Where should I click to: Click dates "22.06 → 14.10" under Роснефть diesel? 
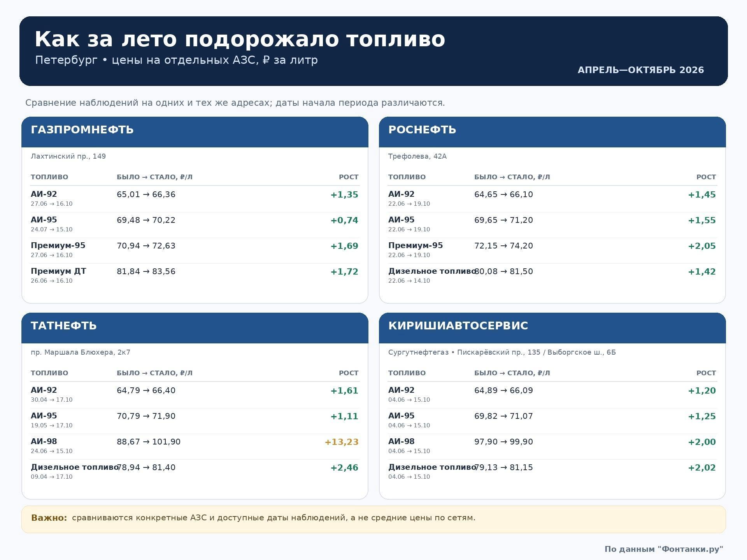coord(409,281)
